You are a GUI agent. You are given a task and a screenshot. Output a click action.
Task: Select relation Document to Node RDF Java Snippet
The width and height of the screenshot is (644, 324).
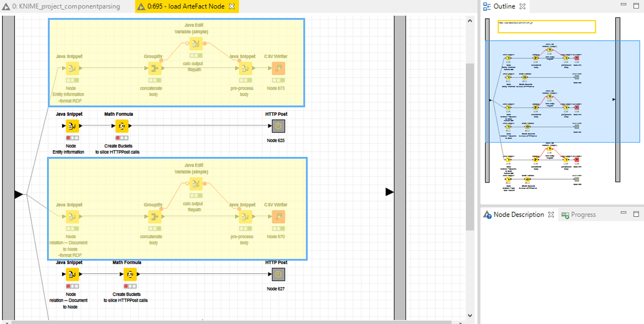pos(72,217)
